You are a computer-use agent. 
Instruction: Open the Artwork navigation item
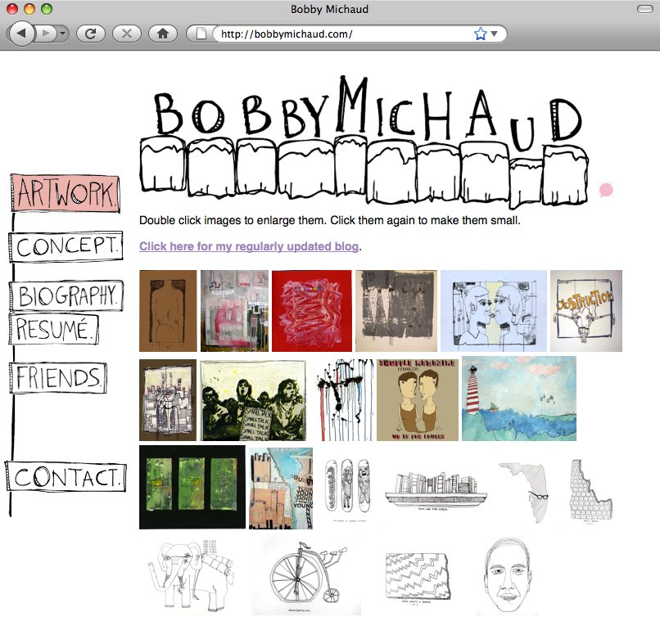[x=66, y=193]
